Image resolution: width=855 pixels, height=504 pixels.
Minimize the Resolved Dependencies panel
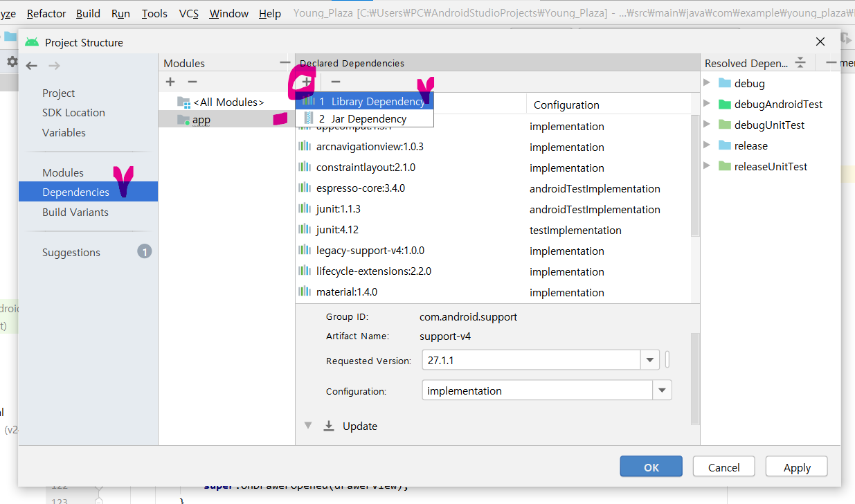click(x=831, y=62)
